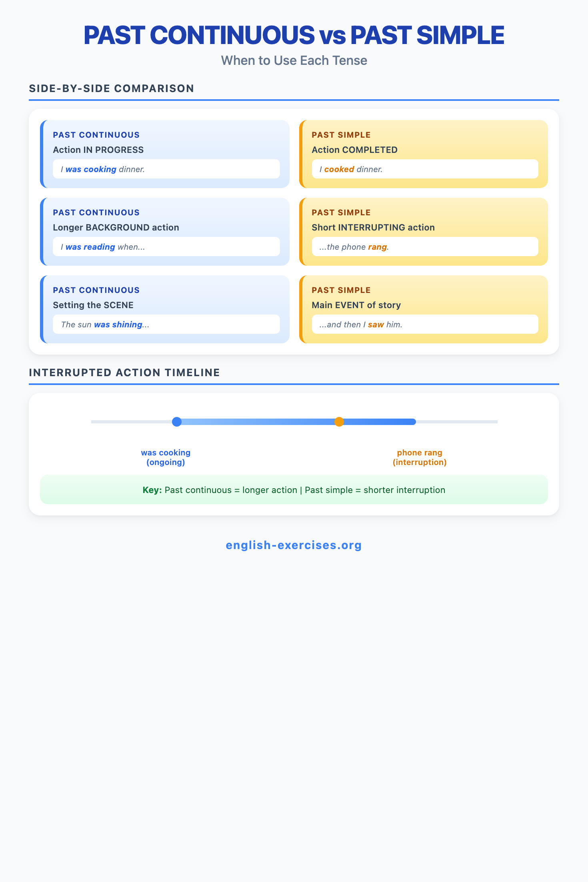Screen dimensions: 588x882
Task: Click the orange interruption dot on timeline
Action: click(339, 422)
